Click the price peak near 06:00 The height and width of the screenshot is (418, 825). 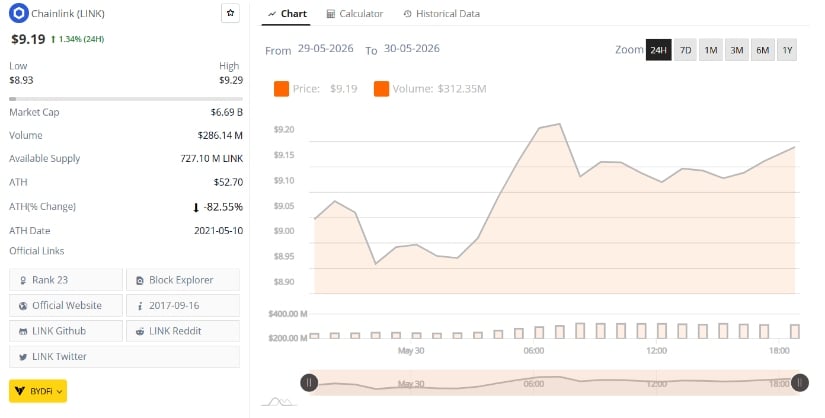[x=559, y=125]
